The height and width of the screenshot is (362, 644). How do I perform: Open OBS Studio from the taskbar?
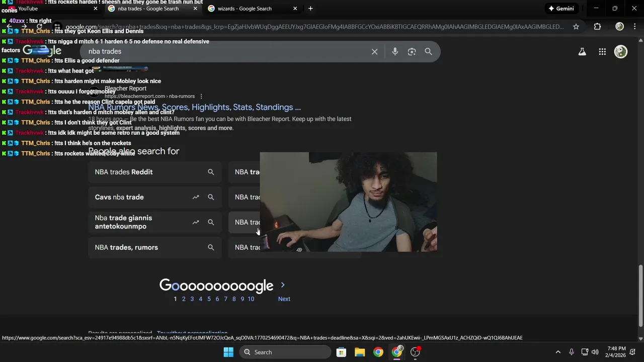click(416, 352)
